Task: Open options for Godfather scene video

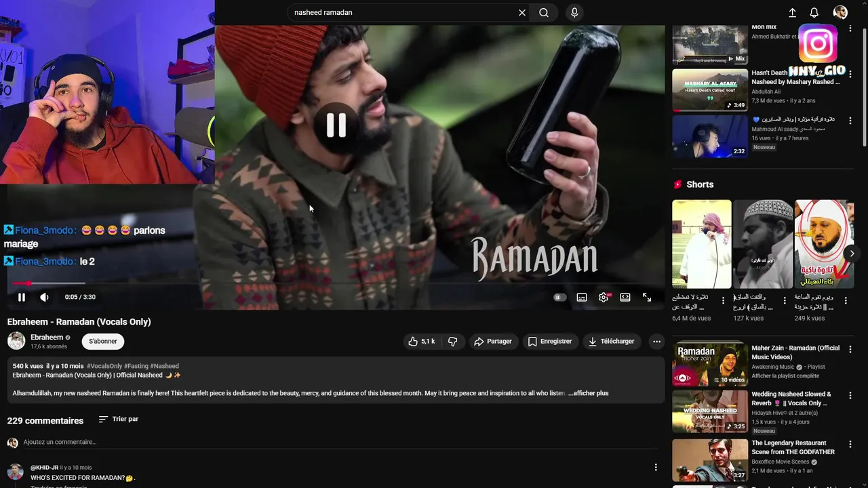Action: point(850,443)
